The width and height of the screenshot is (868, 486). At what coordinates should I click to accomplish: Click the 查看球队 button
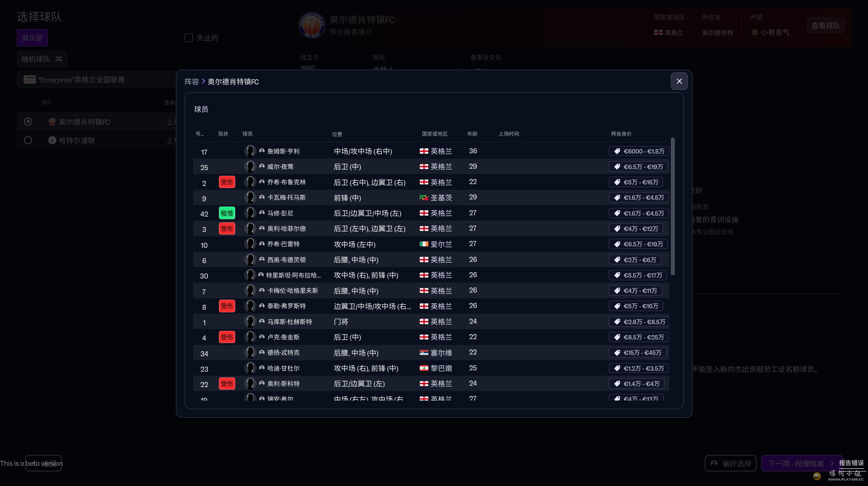[x=825, y=26]
